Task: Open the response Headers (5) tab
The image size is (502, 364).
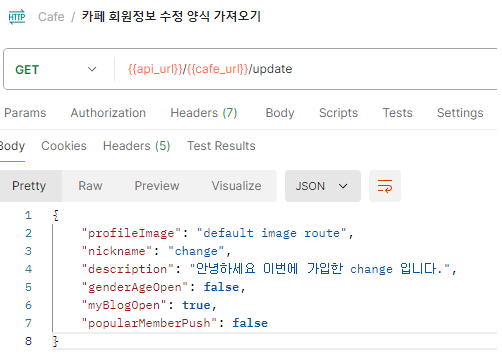Action: point(137,146)
